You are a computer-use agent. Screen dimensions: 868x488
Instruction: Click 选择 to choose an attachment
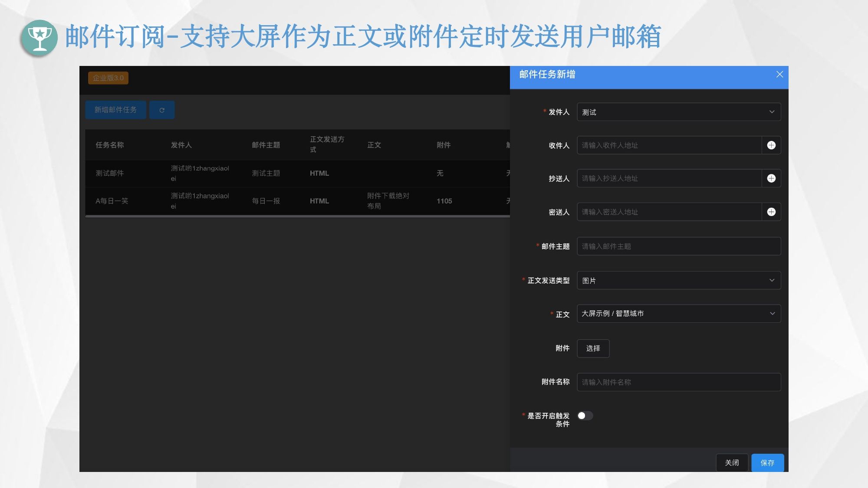(593, 348)
